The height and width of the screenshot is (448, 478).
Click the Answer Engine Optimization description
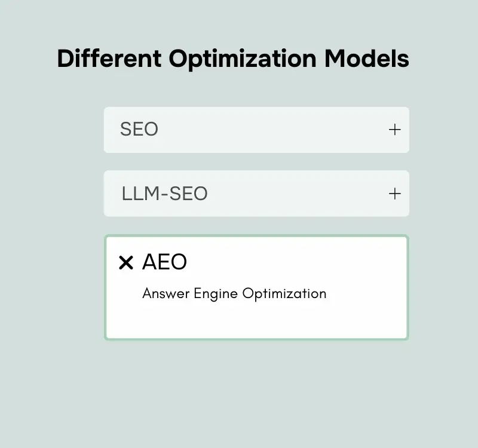234,294
